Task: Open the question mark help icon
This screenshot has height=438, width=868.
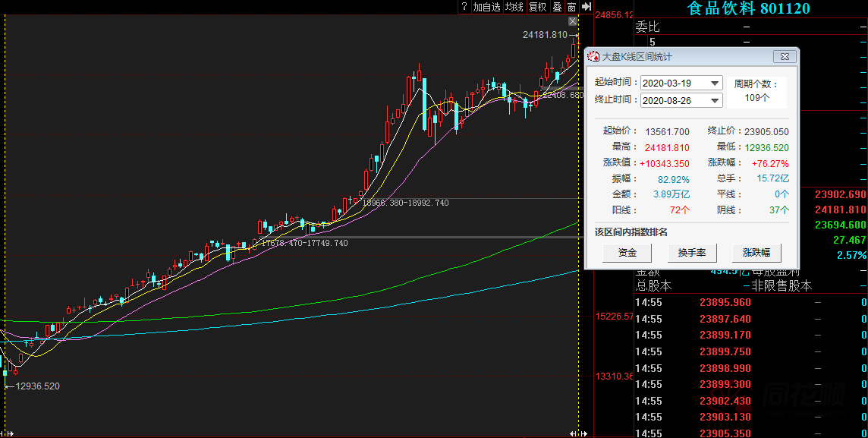Action: [x=464, y=7]
